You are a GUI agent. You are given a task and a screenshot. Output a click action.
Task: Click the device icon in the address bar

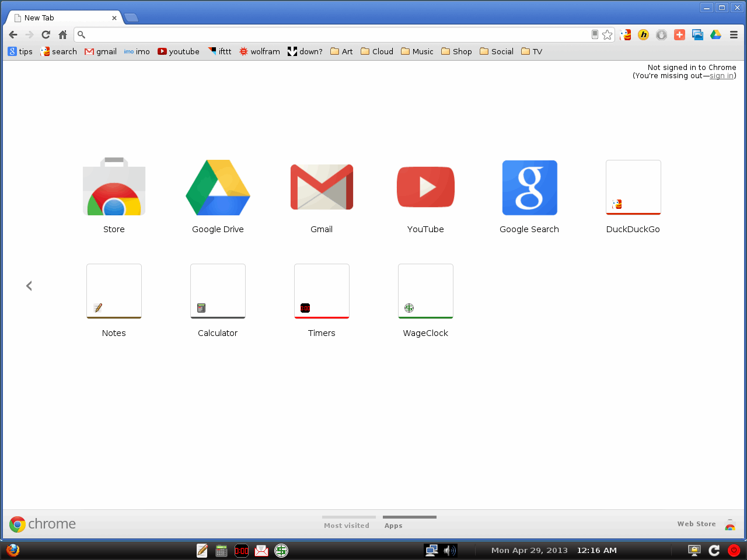click(x=595, y=35)
